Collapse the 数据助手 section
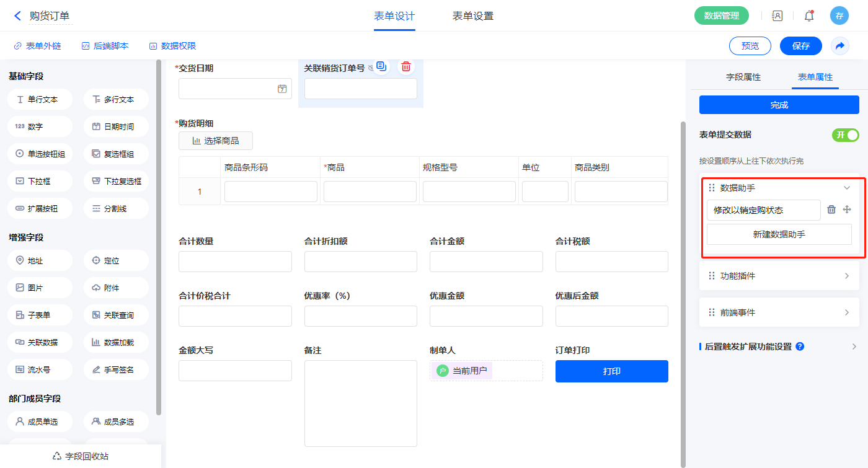 click(847, 188)
